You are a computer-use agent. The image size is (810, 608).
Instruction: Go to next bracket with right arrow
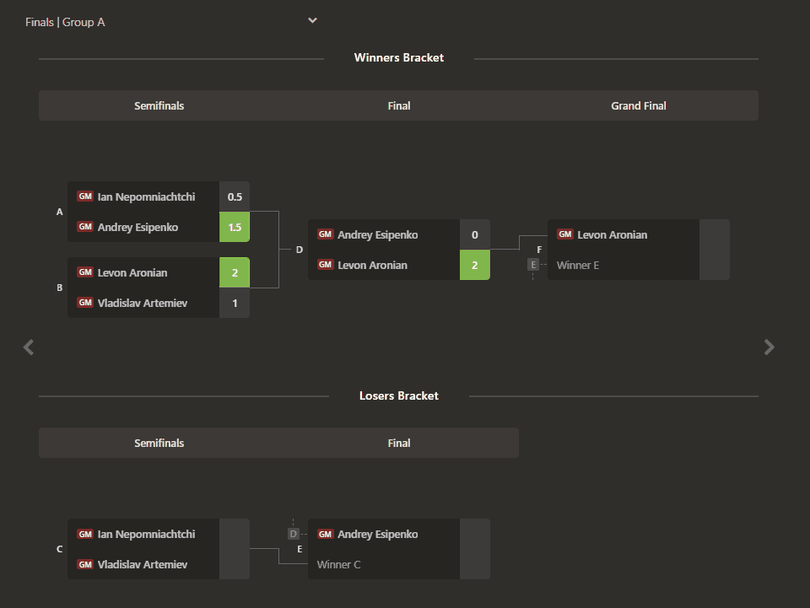[769, 347]
